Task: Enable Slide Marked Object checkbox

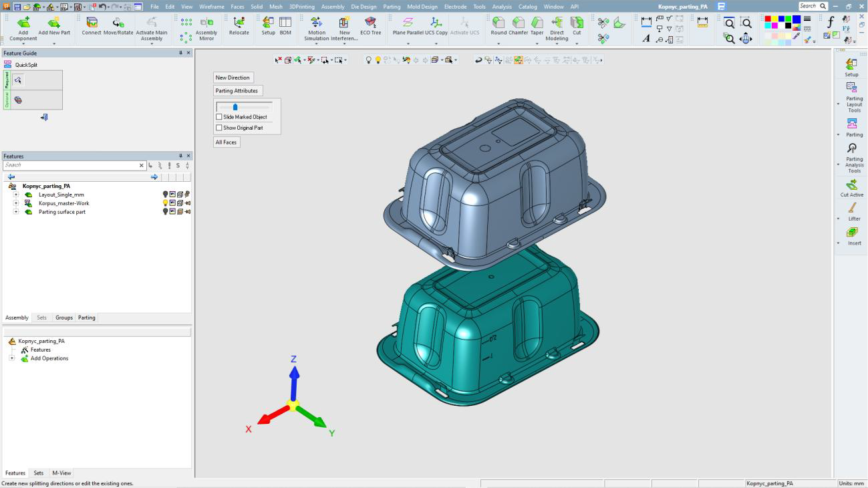Action: tap(219, 117)
